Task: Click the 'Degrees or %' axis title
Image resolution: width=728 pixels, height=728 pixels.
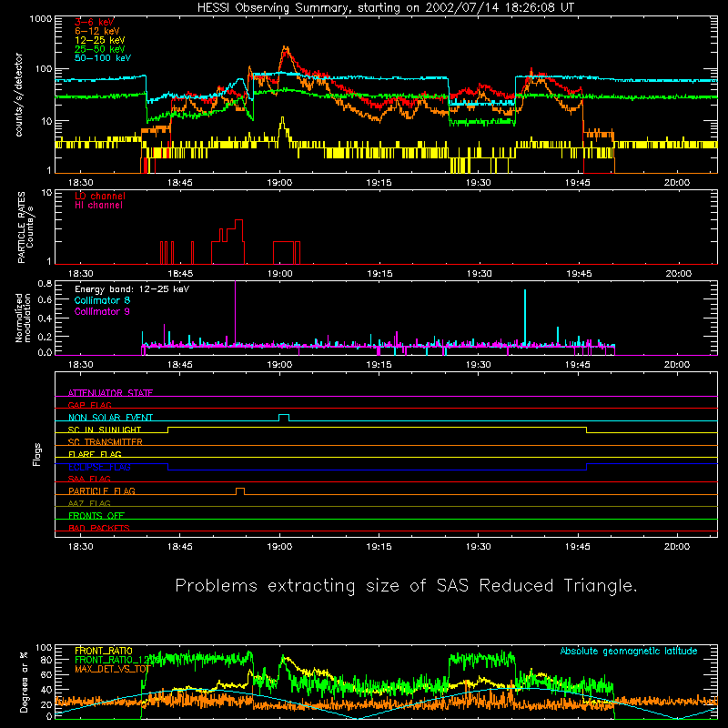Action: pos(25,682)
